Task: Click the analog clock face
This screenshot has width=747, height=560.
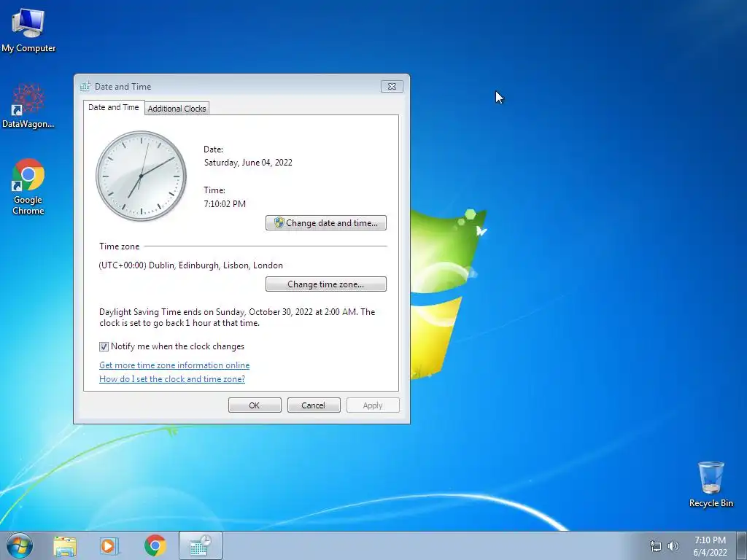Action: 141,176
